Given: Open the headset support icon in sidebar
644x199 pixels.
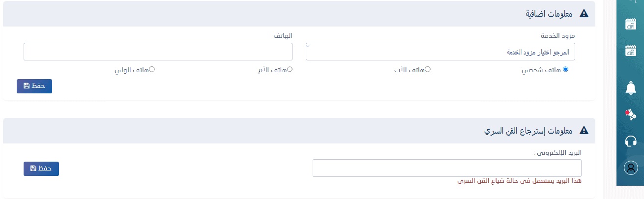Looking at the screenshot, I should pyautogui.click(x=630, y=141).
